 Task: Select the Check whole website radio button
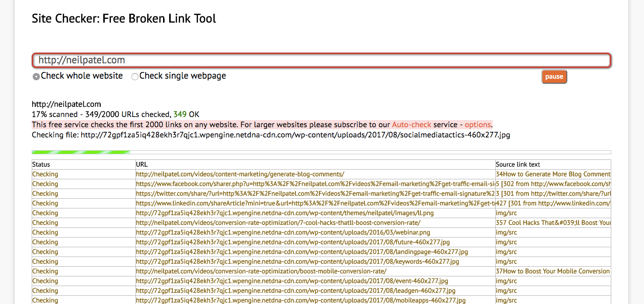(x=36, y=77)
